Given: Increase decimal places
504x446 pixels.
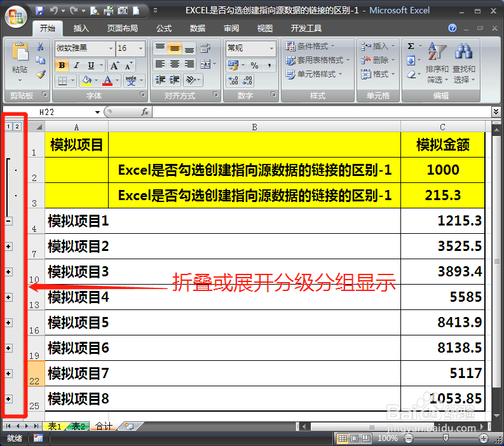Looking at the screenshot, I should [233, 80].
